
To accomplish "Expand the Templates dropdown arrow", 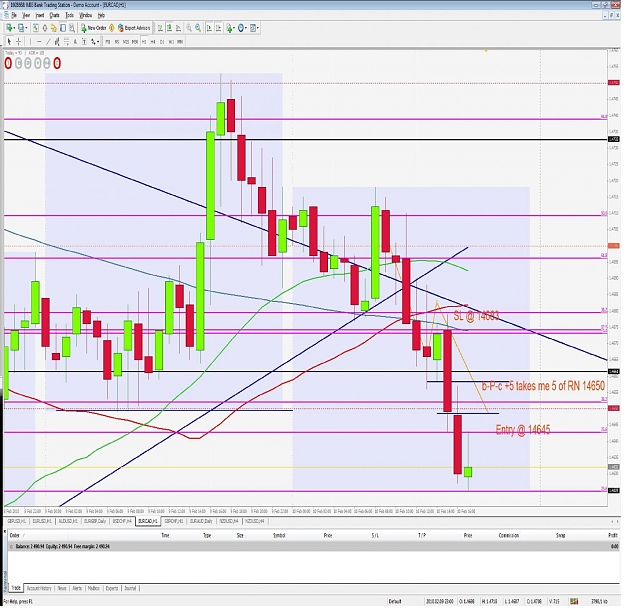I will pyautogui.click(x=258, y=28).
